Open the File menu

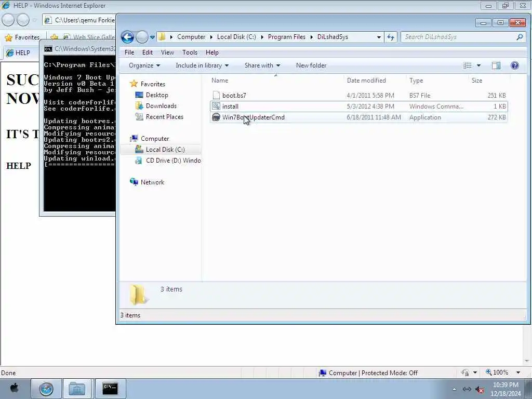[129, 52]
